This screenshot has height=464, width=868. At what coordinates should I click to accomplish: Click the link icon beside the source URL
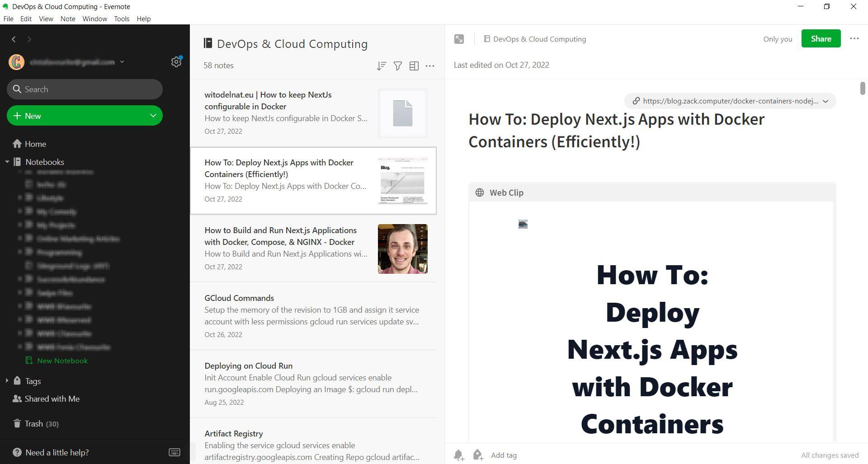point(636,101)
